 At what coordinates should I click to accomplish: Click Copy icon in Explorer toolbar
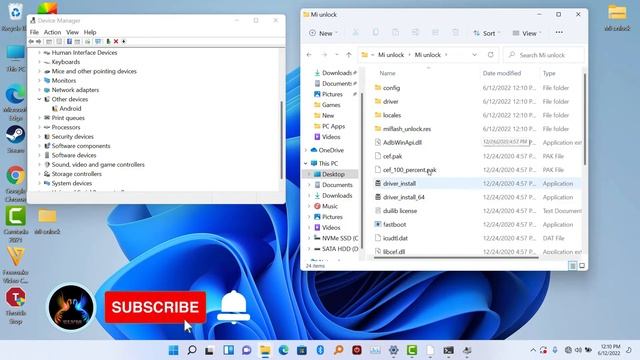coord(376,33)
